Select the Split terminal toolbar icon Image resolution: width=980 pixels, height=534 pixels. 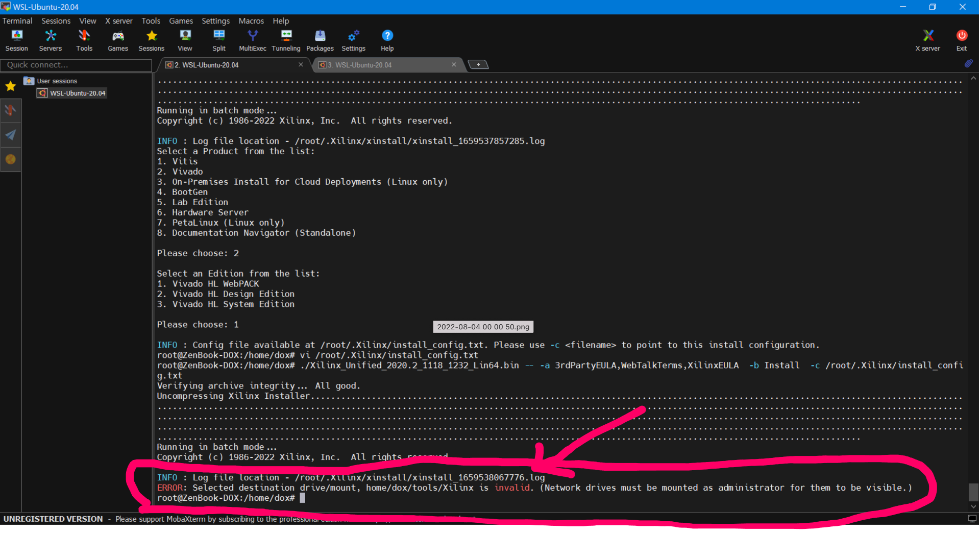(x=219, y=40)
